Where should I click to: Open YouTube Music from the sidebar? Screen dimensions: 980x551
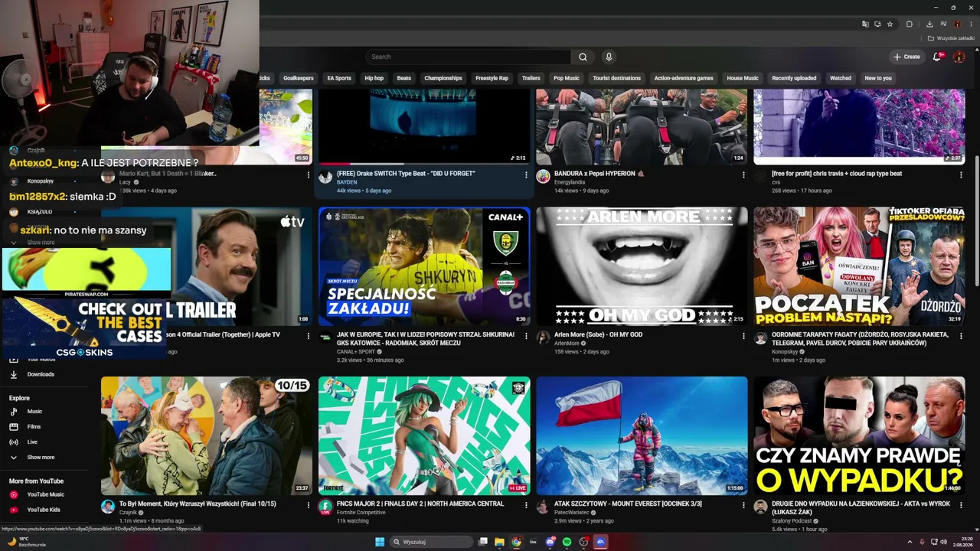click(44, 494)
